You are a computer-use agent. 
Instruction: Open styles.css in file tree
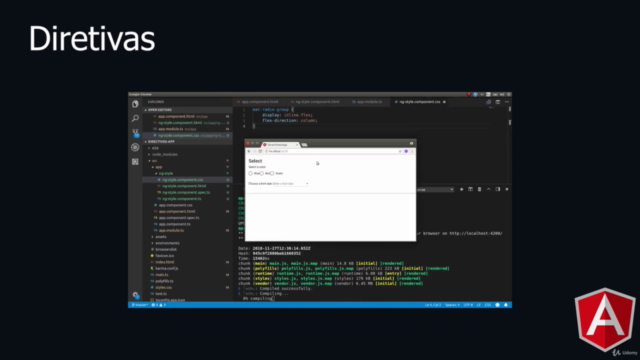[163, 287]
